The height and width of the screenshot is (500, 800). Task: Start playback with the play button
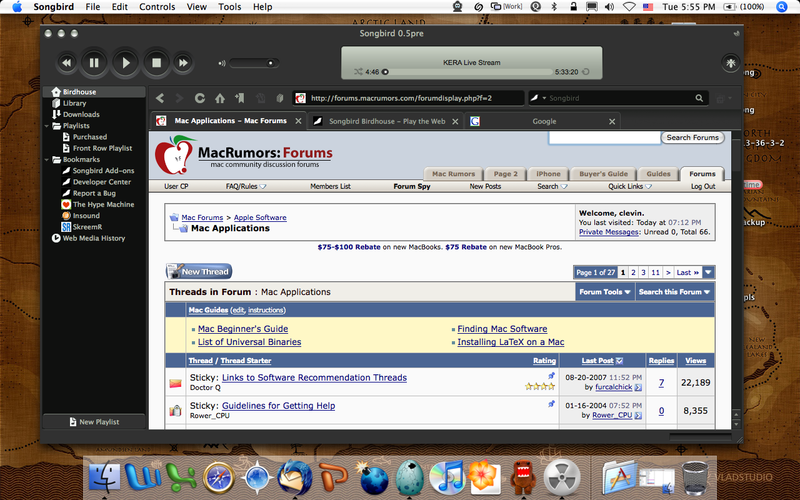126,63
